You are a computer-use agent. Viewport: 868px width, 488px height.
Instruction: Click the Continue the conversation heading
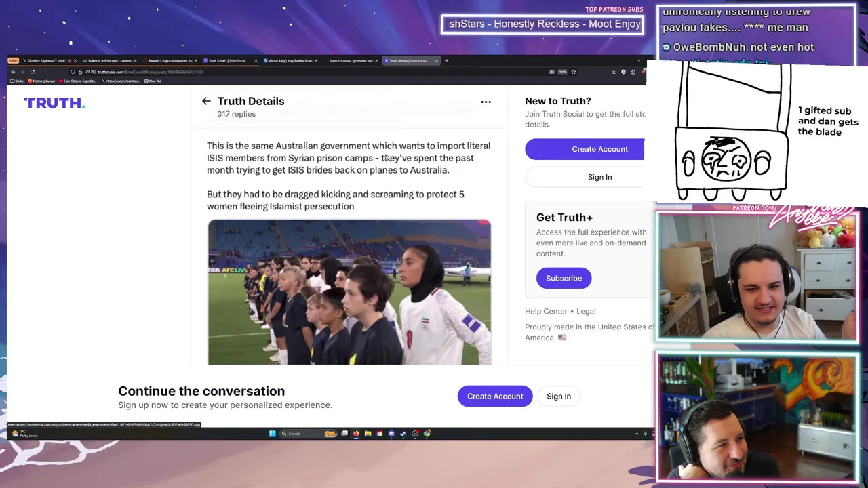pos(201,391)
